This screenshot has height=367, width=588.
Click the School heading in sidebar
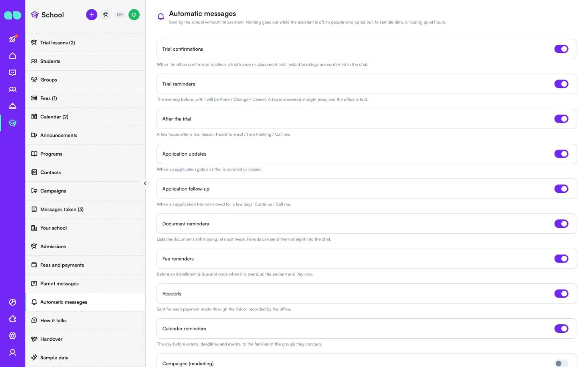(52, 15)
